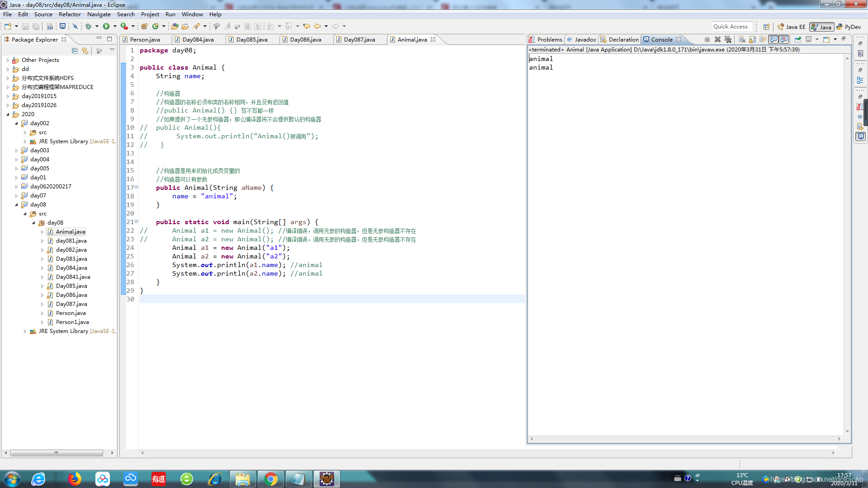Pin the Console view

click(x=798, y=39)
